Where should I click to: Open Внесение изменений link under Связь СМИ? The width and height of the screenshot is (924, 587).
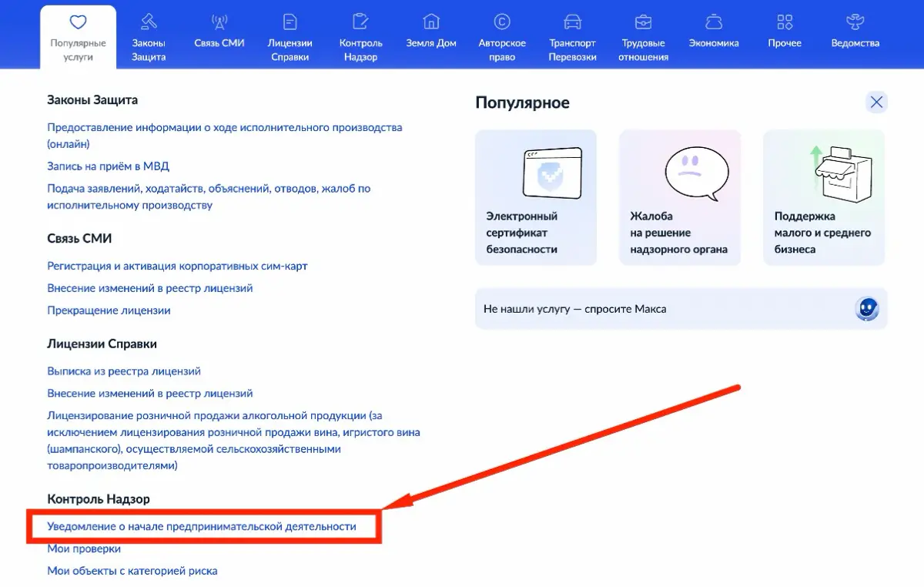point(150,288)
